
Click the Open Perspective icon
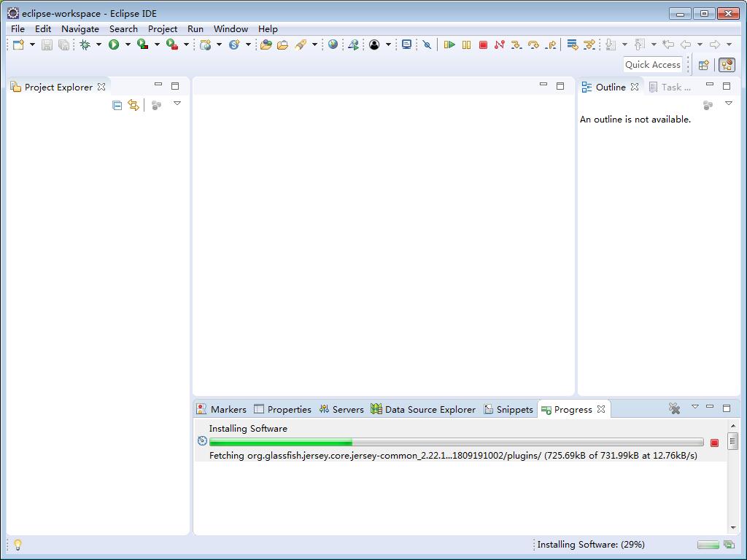point(704,65)
